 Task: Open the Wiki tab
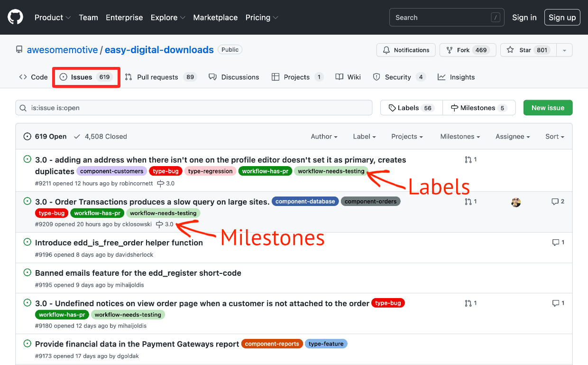coord(348,77)
